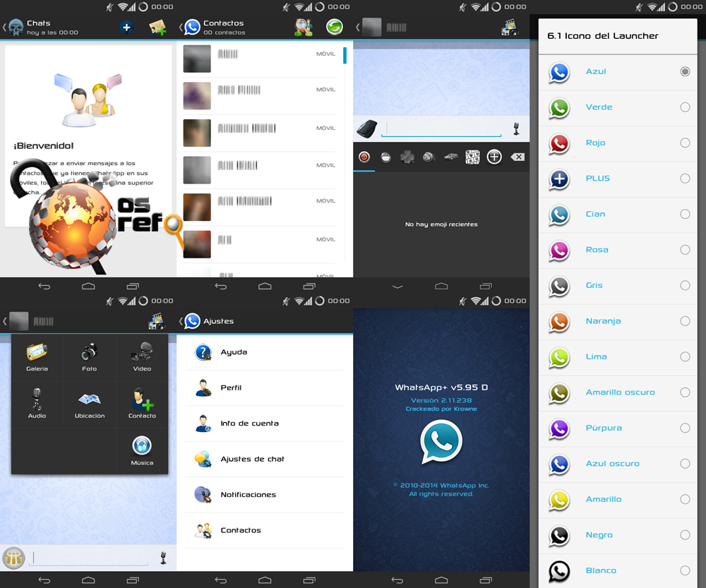Focus the message field beside the yellow emoji face
Screen dimensions: 706x588
90,558
